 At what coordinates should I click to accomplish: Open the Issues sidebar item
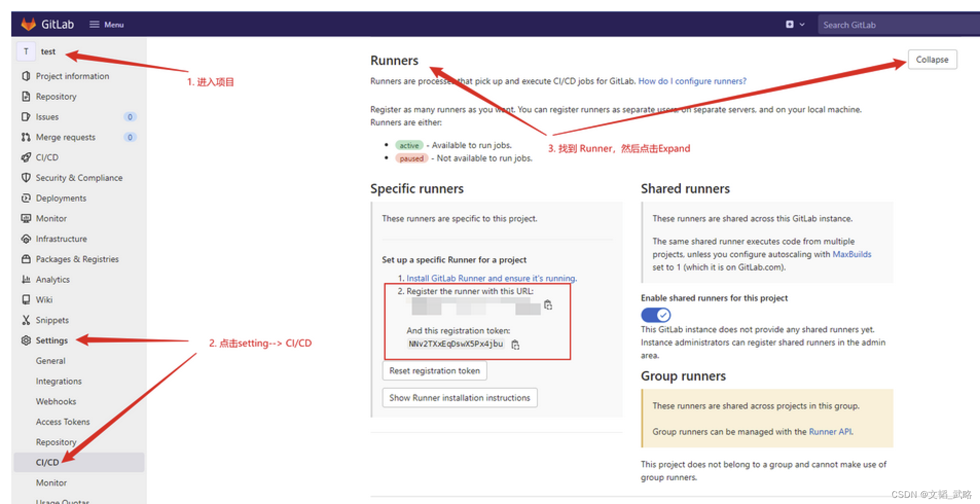[47, 117]
